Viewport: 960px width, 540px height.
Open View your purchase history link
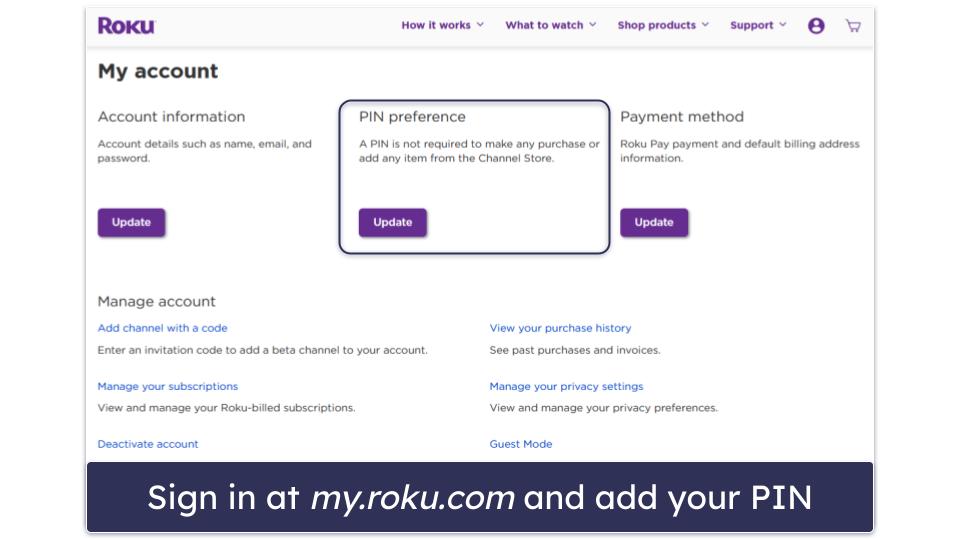[x=560, y=328]
